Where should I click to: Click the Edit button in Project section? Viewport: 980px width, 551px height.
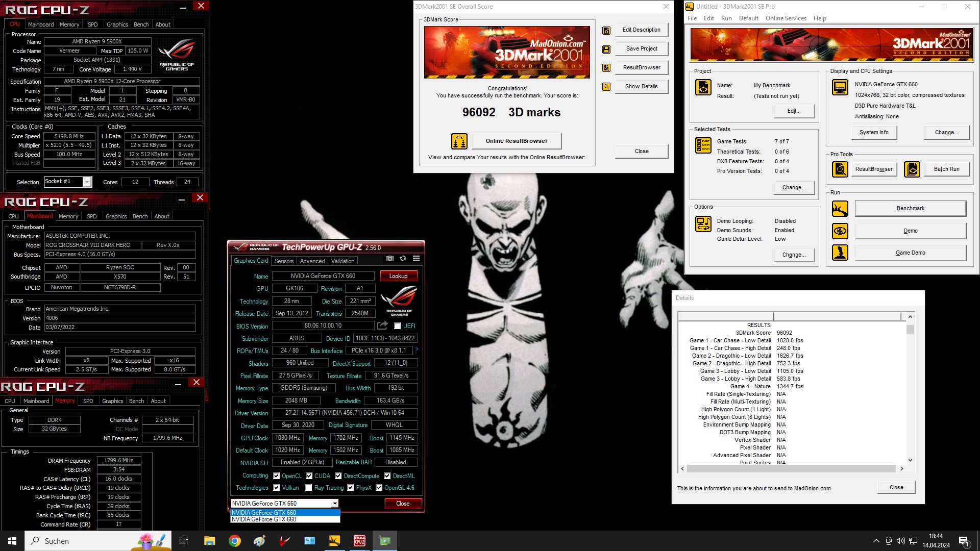pyautogui.click(x=794, y=111)
